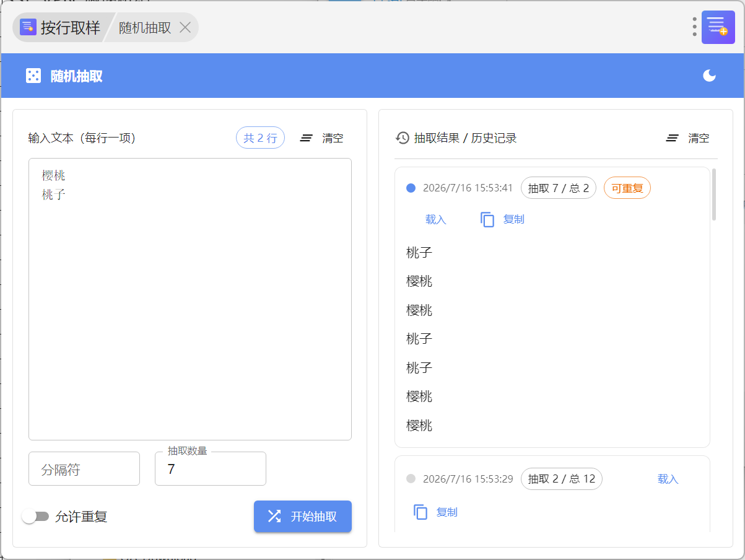The image size is (745, 560).
Task: Click into the 分隔符 input field
Action: click(84, 469)
